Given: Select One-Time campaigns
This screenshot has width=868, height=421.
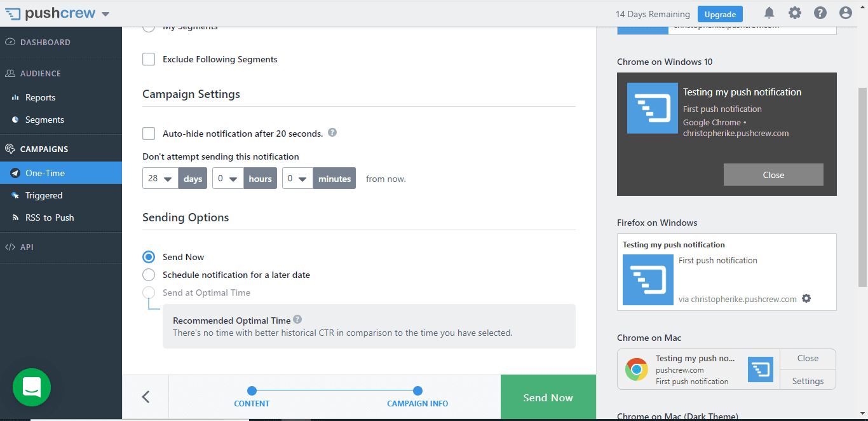Looking at the screenshot, I should [61, 173].
